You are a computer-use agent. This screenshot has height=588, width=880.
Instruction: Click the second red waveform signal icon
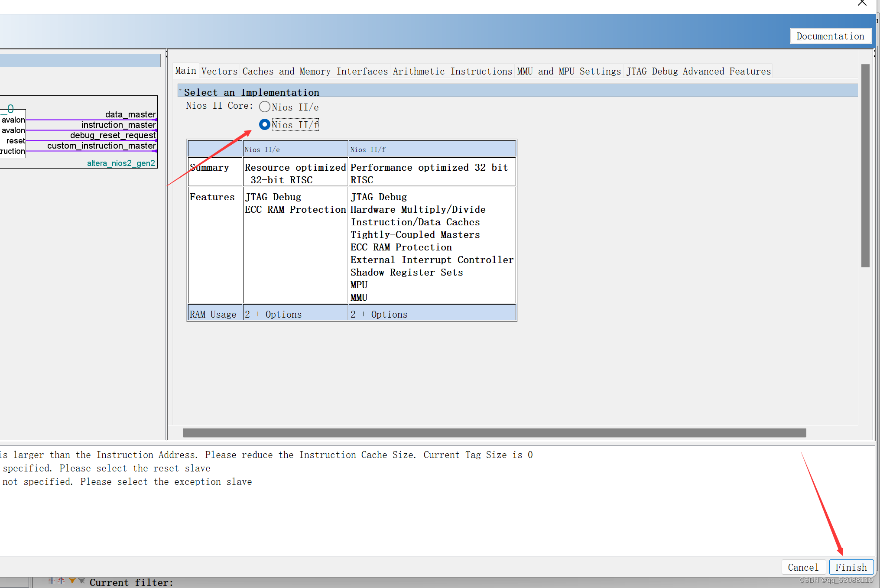pyautogui.click(x=61, y=581)
